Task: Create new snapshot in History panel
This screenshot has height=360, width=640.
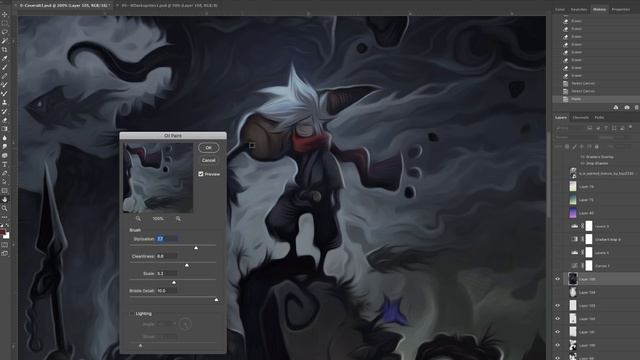Action: point(627,107)
